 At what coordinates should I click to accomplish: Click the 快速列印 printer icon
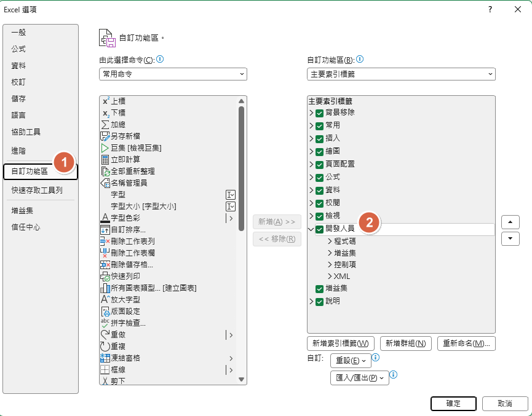click(x=105, y=277)
